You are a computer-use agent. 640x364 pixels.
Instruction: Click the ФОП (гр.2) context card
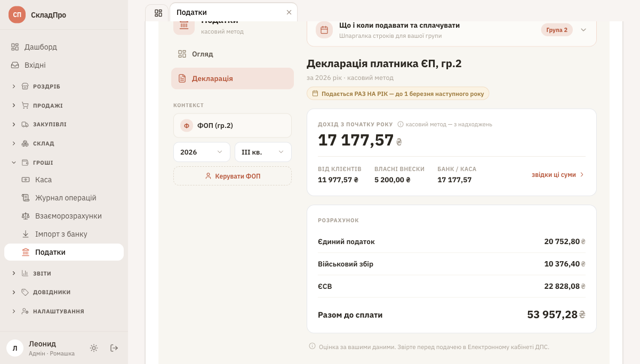click(x=233, y=126)
